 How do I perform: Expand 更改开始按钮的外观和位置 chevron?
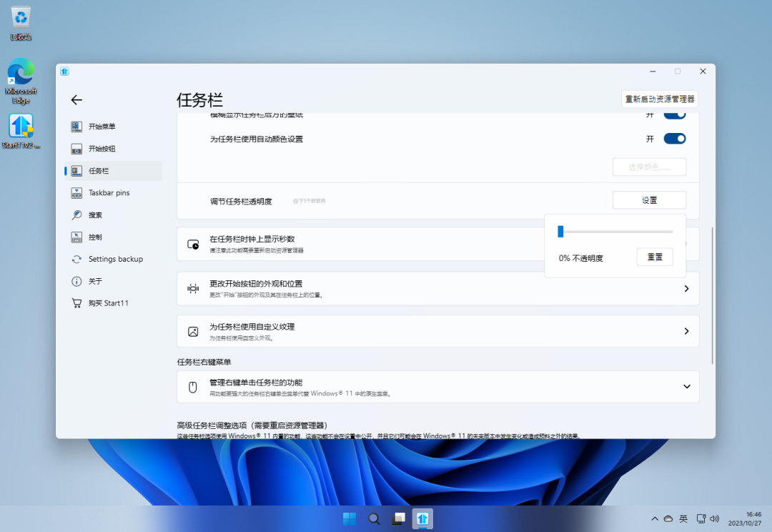pos(686,289)
